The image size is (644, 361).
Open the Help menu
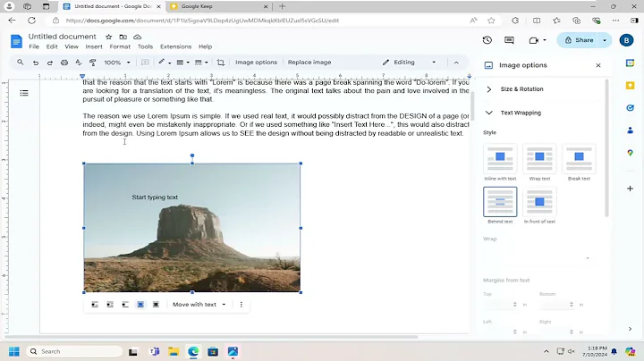205,46
